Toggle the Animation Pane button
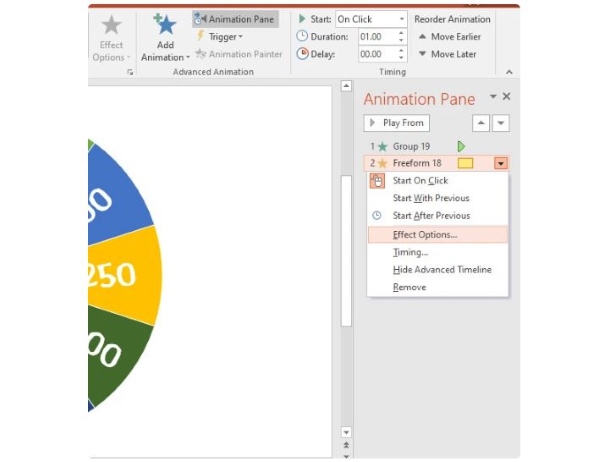Image resolution: width=600 pixels, height=462 pixels. point(235,19)
